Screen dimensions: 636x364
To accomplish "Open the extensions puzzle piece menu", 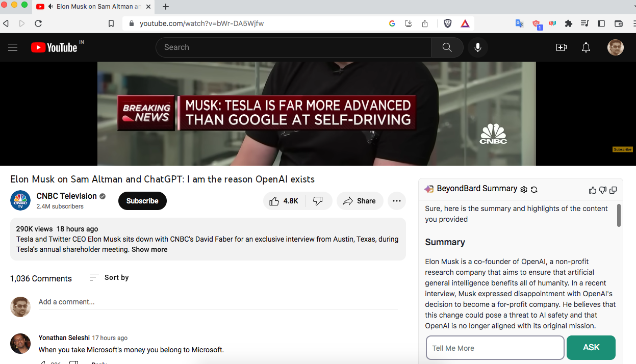I will pyautogui.click(x=569, y=23).
